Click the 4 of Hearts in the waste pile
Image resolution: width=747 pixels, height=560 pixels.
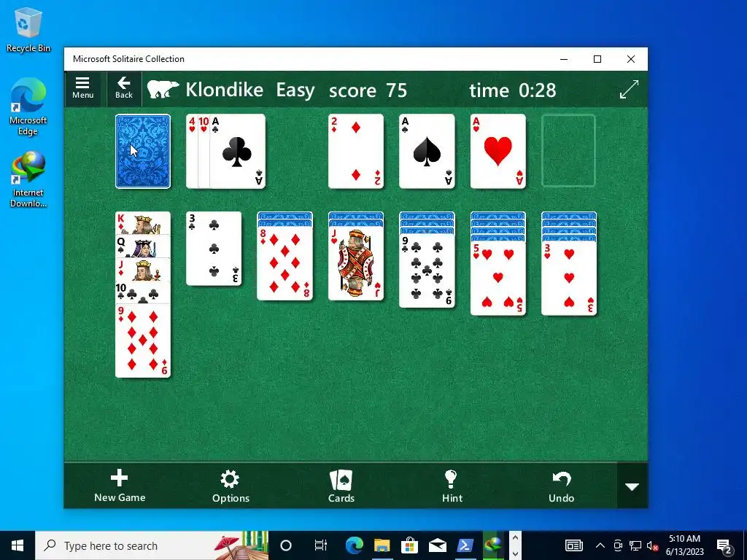pos(192,152)
